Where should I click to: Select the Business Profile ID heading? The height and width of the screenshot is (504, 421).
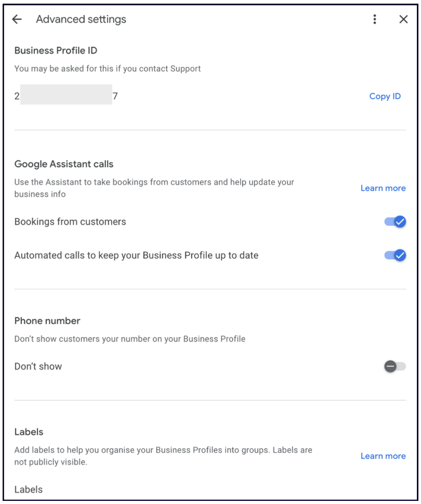coord(56,50)
